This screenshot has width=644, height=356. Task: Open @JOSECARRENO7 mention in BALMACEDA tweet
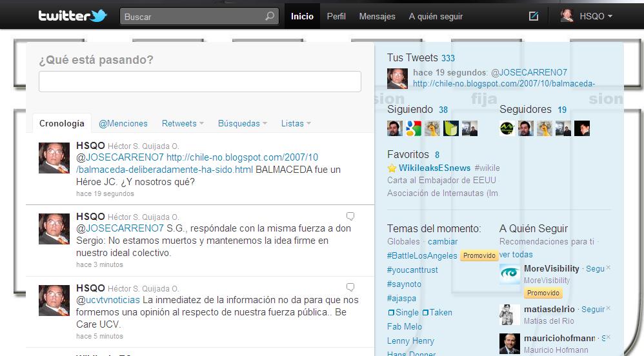coord(120,157)
